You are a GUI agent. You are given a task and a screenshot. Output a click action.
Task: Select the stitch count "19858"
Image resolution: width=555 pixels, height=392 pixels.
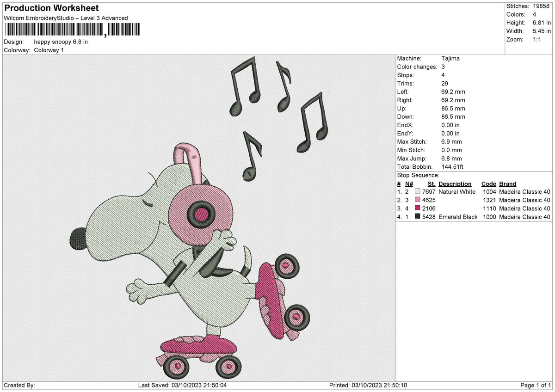pos(542,6)
